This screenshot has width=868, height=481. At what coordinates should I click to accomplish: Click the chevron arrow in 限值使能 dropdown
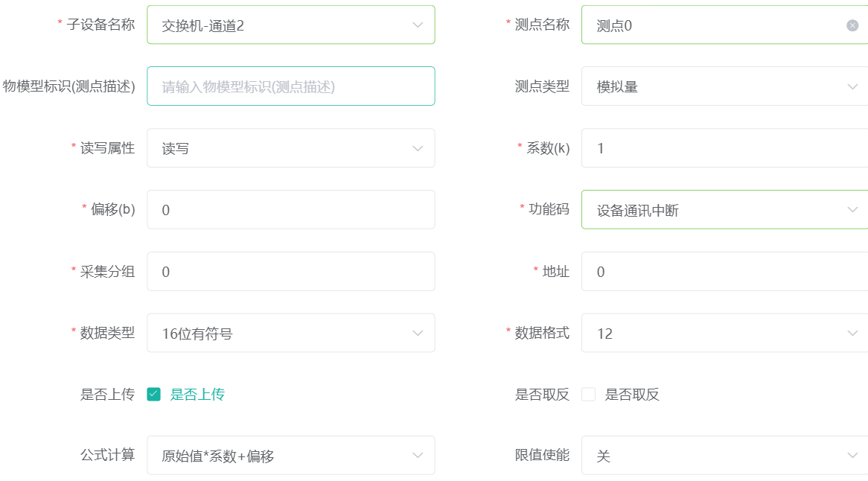(852, 456)
